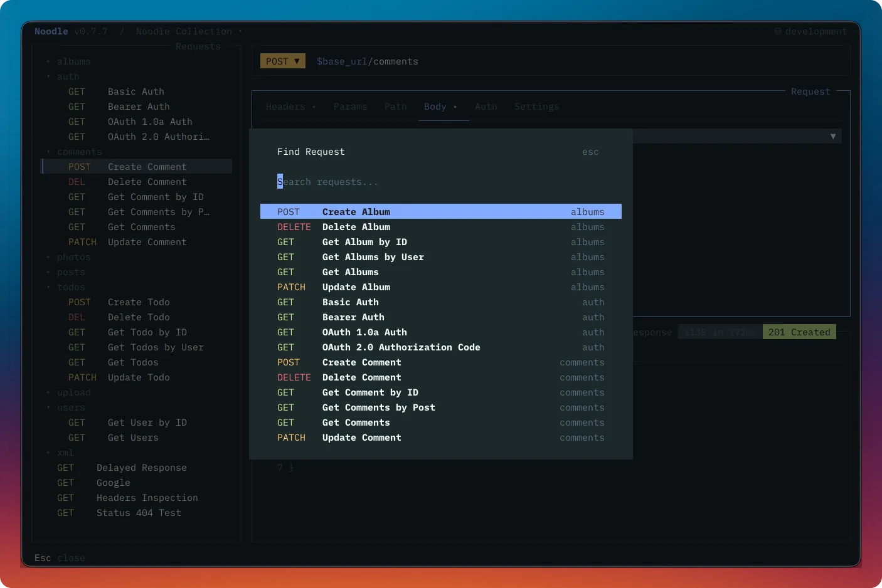Open Get Todos by User in sidebar

coord(137,347)
